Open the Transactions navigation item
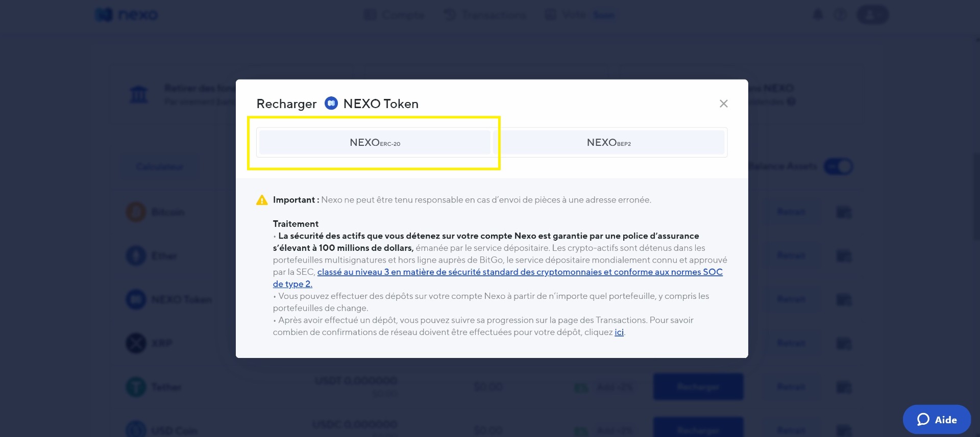This screenshot has width=980, height=437. (x=485, y=15)
